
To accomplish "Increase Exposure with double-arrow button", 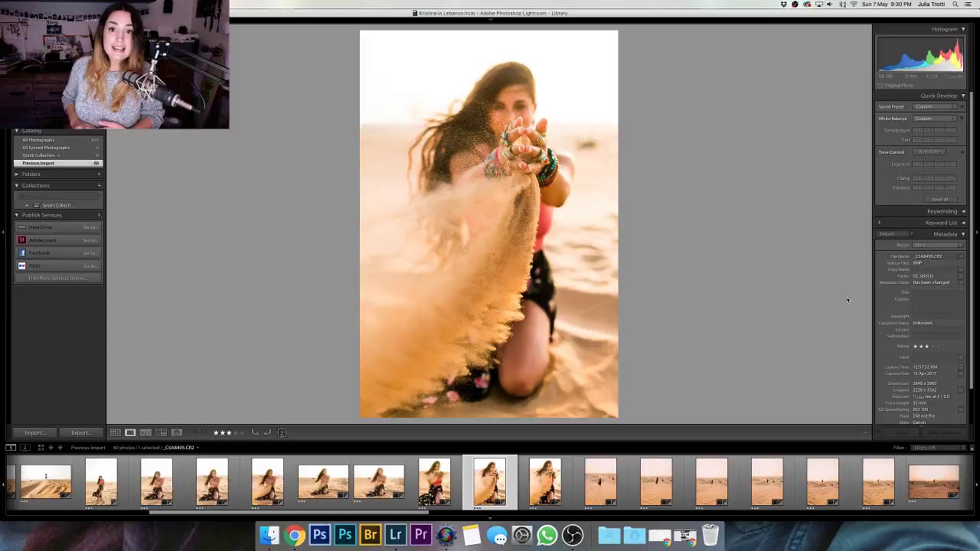I will click(x=951, y=164).
